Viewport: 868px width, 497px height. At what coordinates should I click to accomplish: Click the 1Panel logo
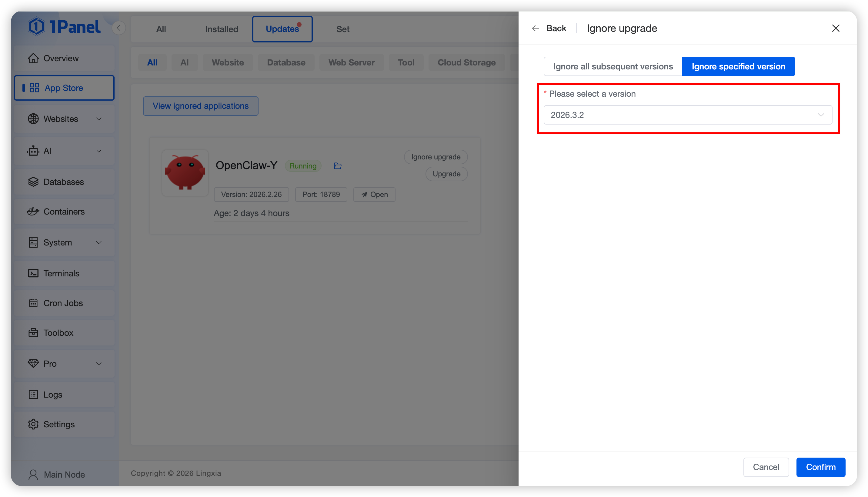[65, 27]
